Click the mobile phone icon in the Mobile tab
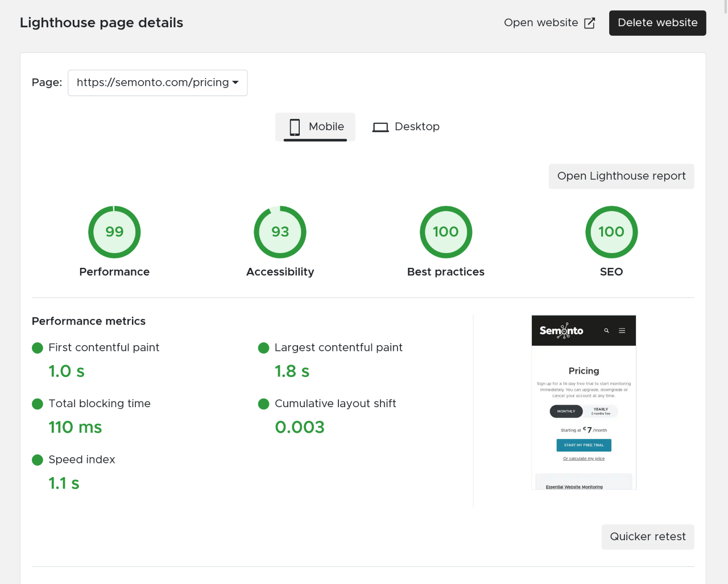This screenshot has width=728, height=584. pos(295,127)
